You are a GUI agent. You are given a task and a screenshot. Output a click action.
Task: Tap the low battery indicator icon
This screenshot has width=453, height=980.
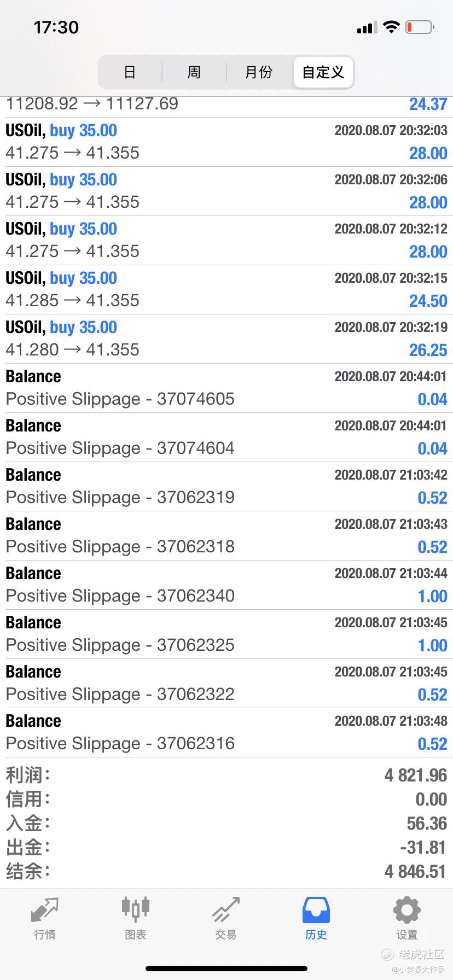pos(420,27)
